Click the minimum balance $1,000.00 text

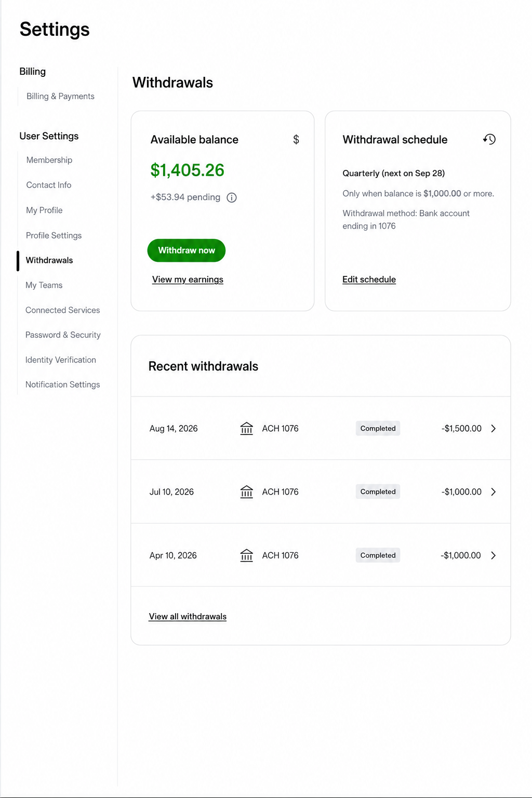pos(442,194)
